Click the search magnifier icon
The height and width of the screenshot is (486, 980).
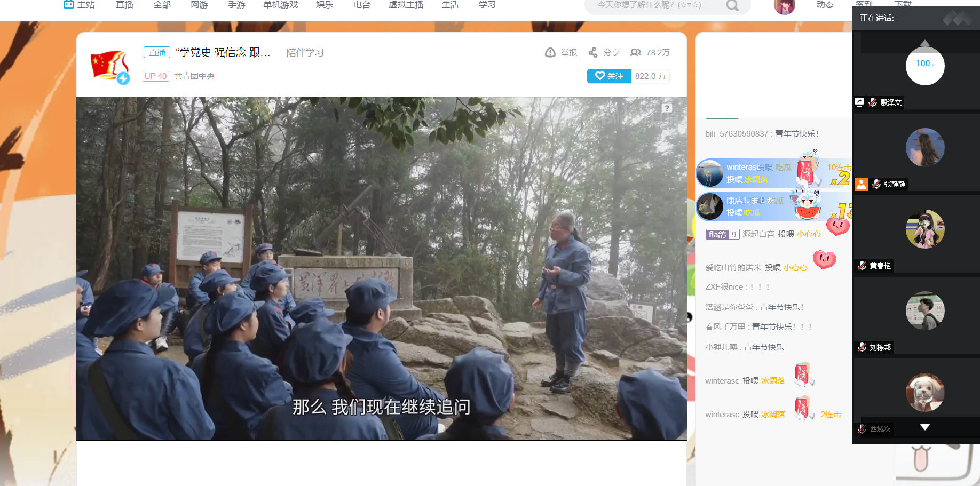(x=732, y=5)
